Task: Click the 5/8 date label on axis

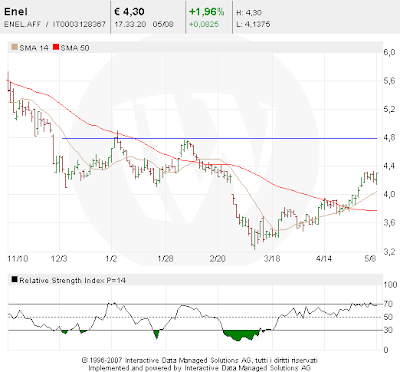Action: [370, 259]
